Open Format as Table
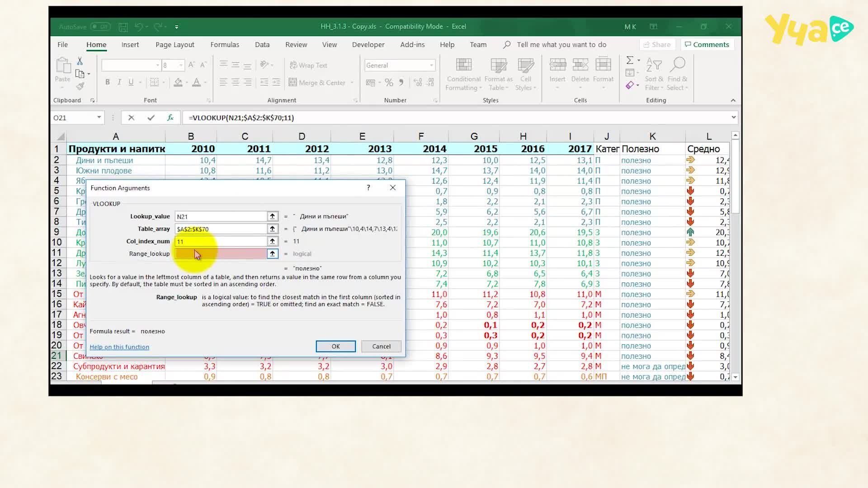 [499, 75]
